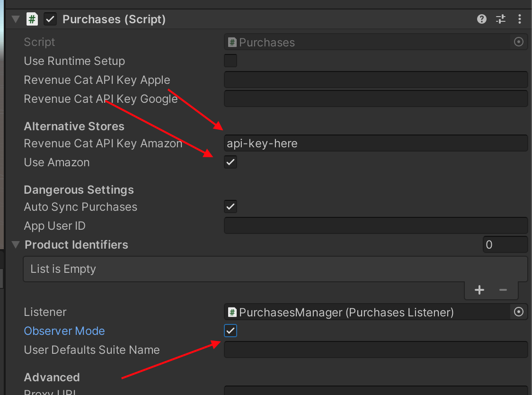Toggle the Observer Mode checkbox
The image size is (532, 395).
point(231,331)
